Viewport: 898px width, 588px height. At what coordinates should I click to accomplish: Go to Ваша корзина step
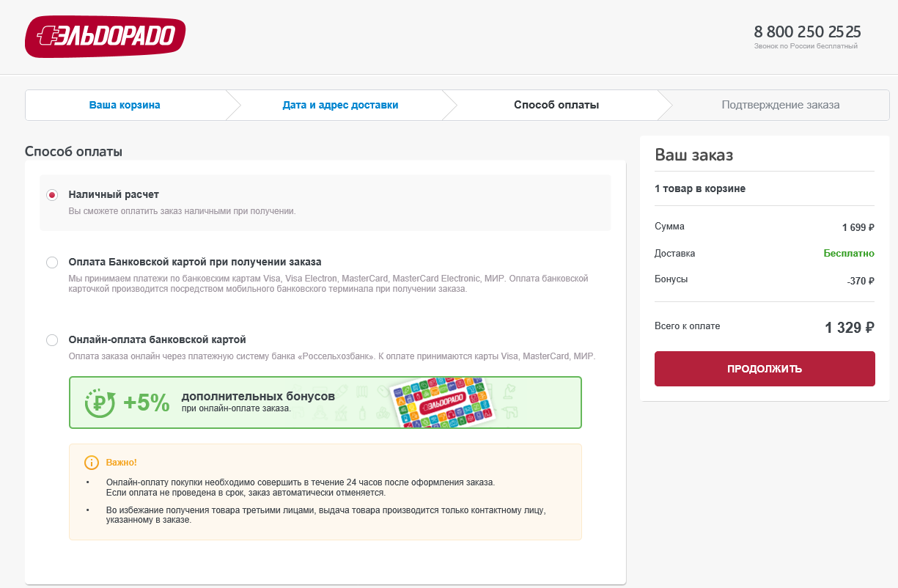tap(125, 105)
